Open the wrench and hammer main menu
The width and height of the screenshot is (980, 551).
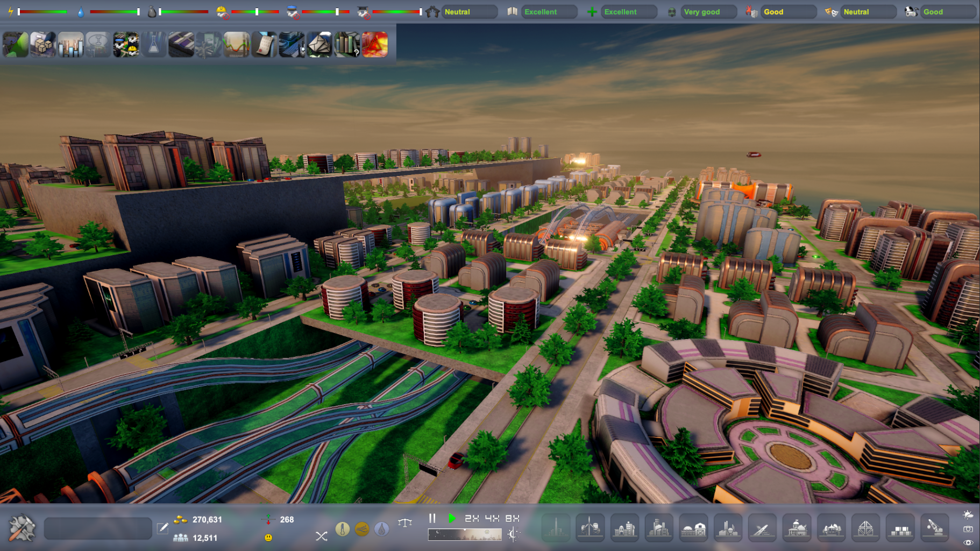coord(22,528)
